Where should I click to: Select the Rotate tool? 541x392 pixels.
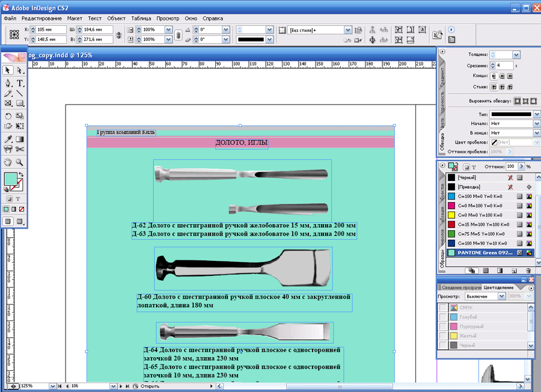click(x=8, y=116)
